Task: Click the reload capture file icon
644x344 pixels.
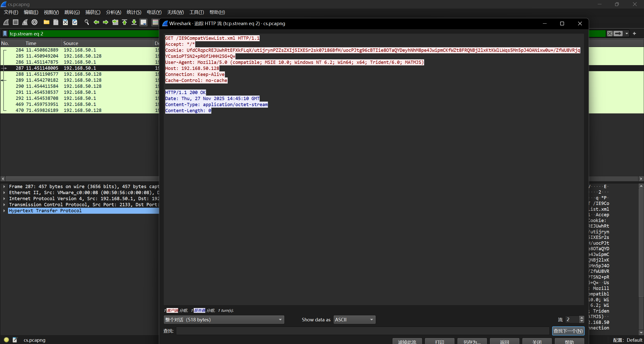Action: point(75,22)
